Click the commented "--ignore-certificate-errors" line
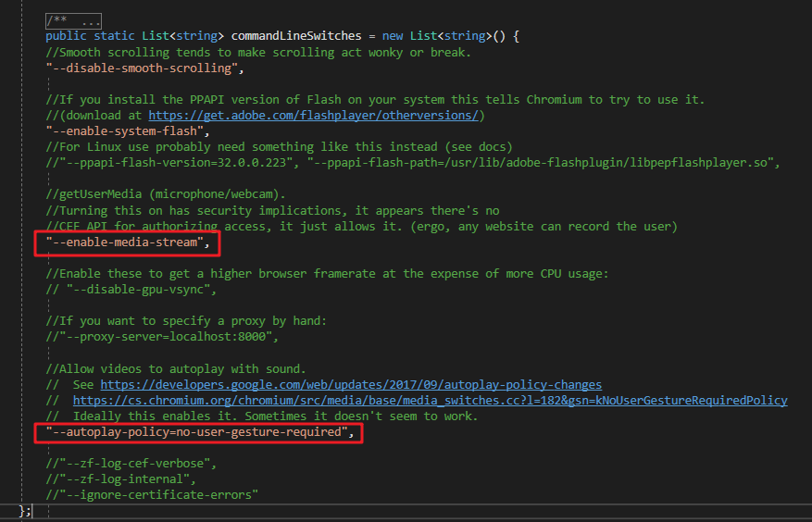The height and width of the screenshot is (522, 812). 152,495
